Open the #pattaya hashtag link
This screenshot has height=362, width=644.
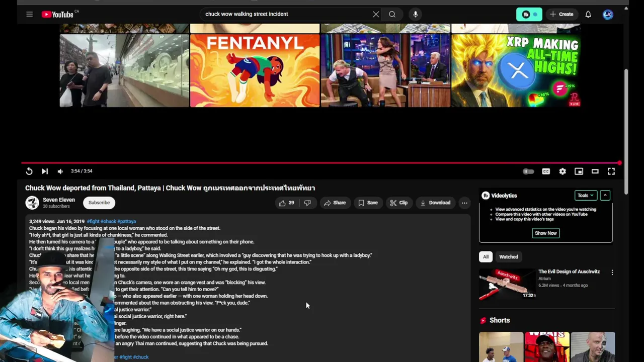coord(127,221)
